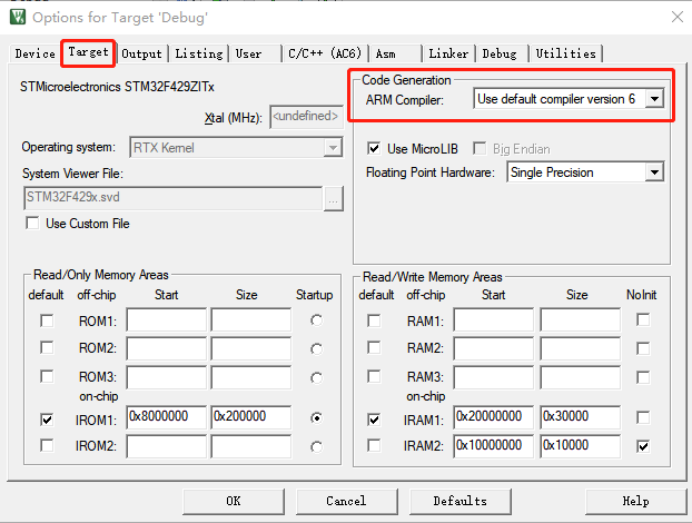The image size is (692, 523).
Task: Expand the Operating system dropdown
Action: (x=333, y=148)
